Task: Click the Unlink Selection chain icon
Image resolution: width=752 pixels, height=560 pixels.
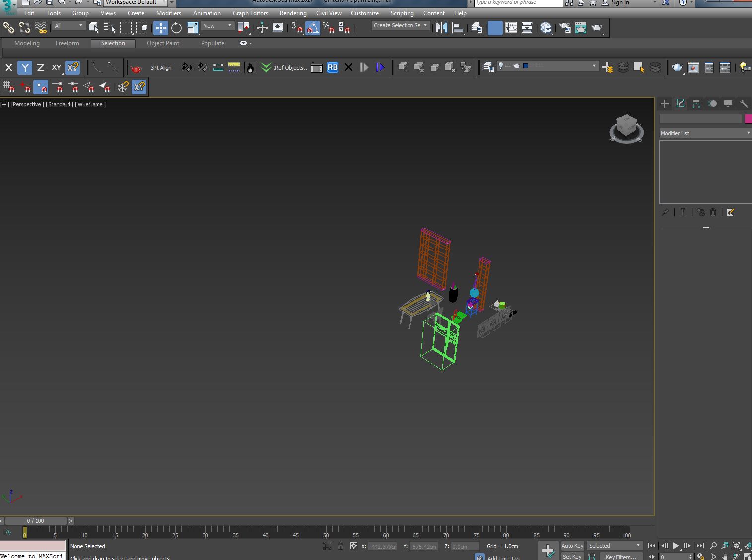Action: pos(24,27)
